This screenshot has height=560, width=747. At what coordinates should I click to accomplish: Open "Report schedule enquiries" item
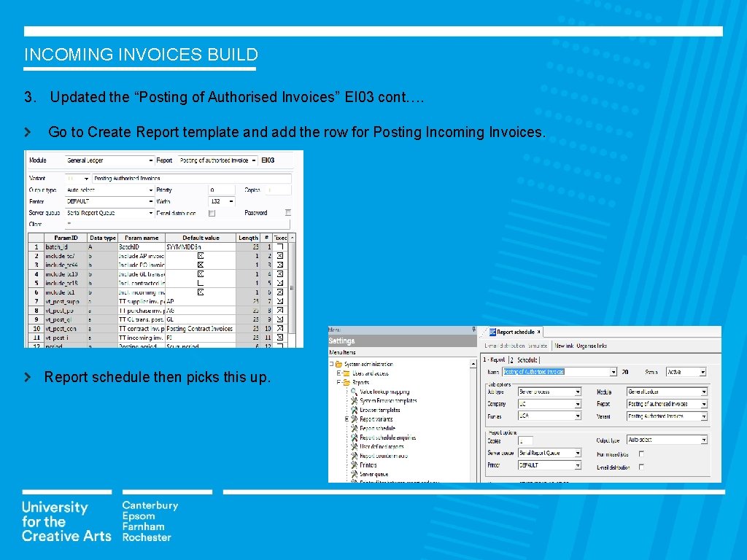tap(387, 437)
